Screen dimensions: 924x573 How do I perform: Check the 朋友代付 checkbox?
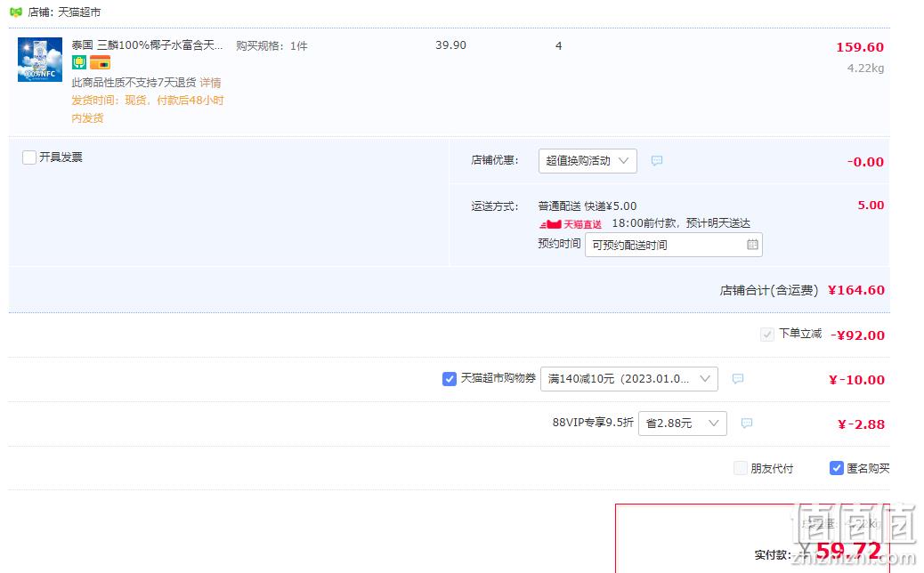coord(740,468)
